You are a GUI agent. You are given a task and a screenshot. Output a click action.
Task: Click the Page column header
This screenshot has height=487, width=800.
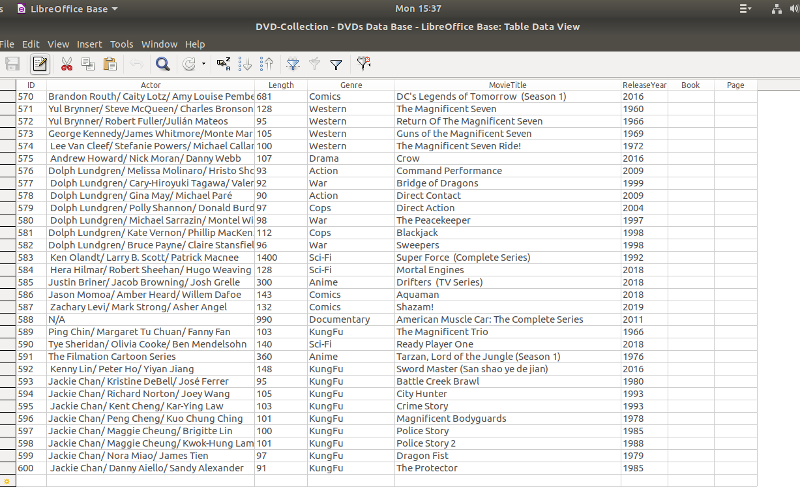pos(735,85)
